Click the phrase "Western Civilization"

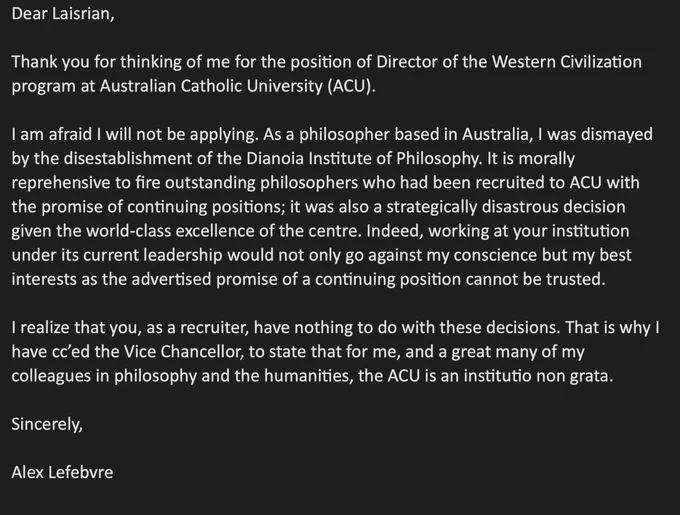pyautogui.click(x=566, y=62)
